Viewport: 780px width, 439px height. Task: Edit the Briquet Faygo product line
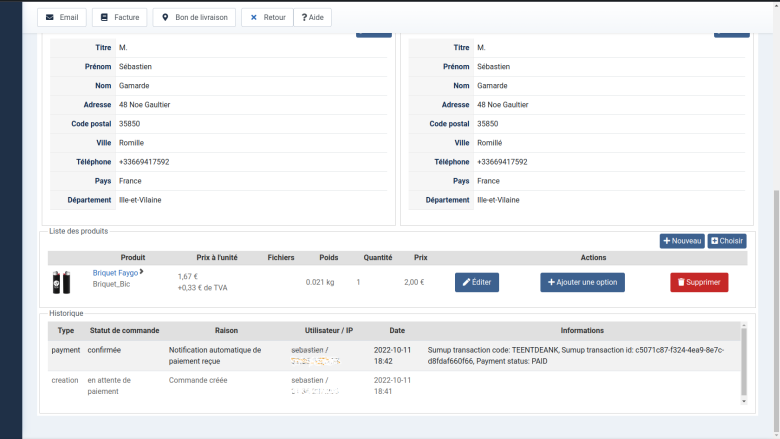pos(476,282)
